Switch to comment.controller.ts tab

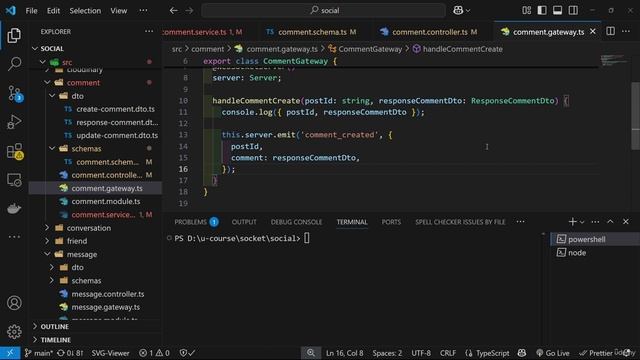[x=429, y=32]
